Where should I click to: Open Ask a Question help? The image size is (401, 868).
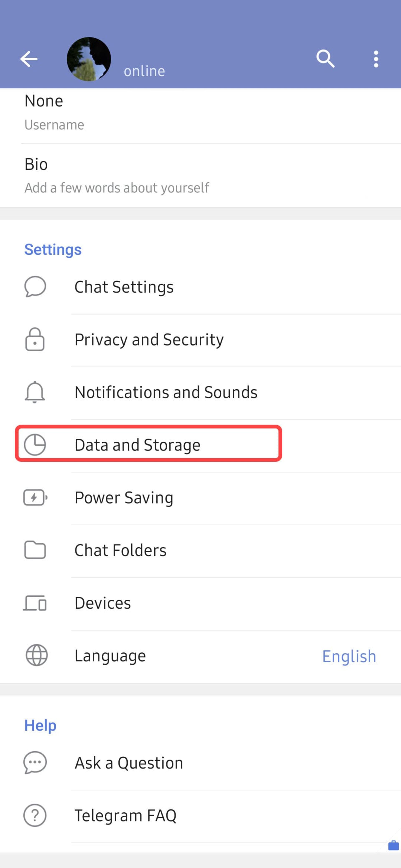point(200,763)
